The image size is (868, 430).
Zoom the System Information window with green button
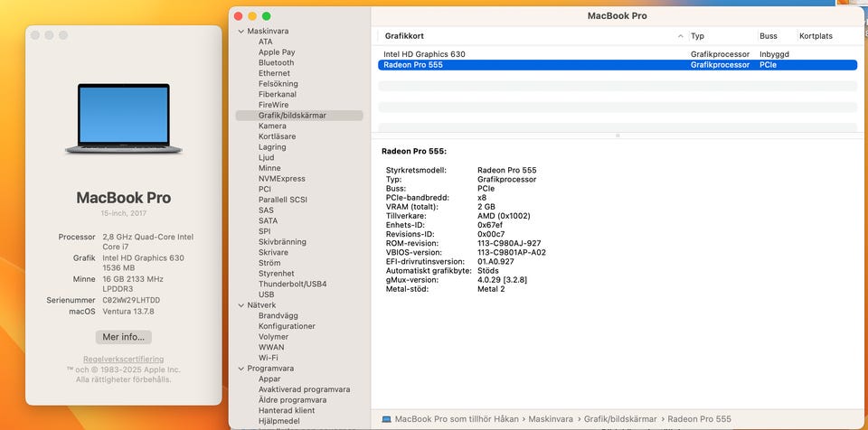tap(266, 16)
